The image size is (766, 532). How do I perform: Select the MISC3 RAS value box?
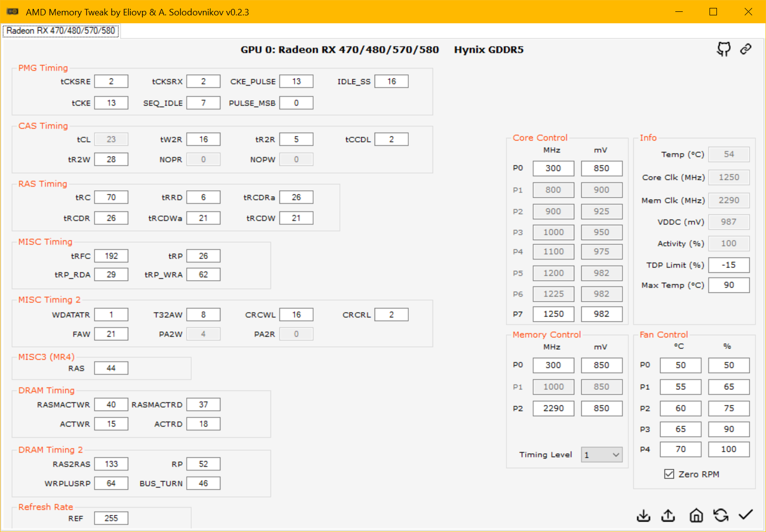(x=111, y=368)
